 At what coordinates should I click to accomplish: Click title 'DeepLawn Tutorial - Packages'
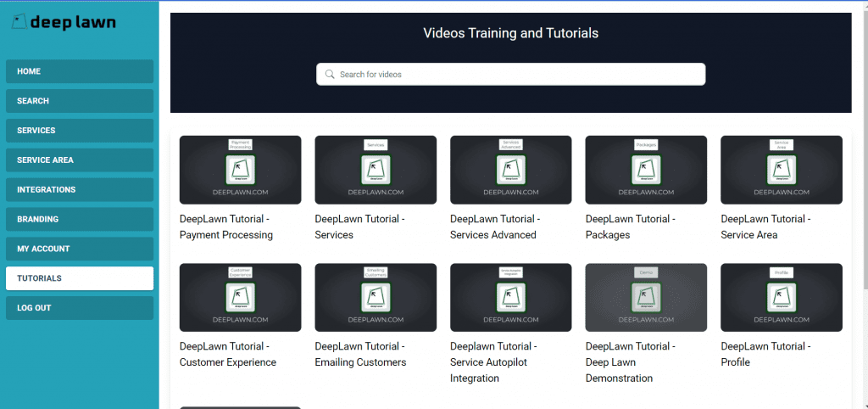click(631, 227)
